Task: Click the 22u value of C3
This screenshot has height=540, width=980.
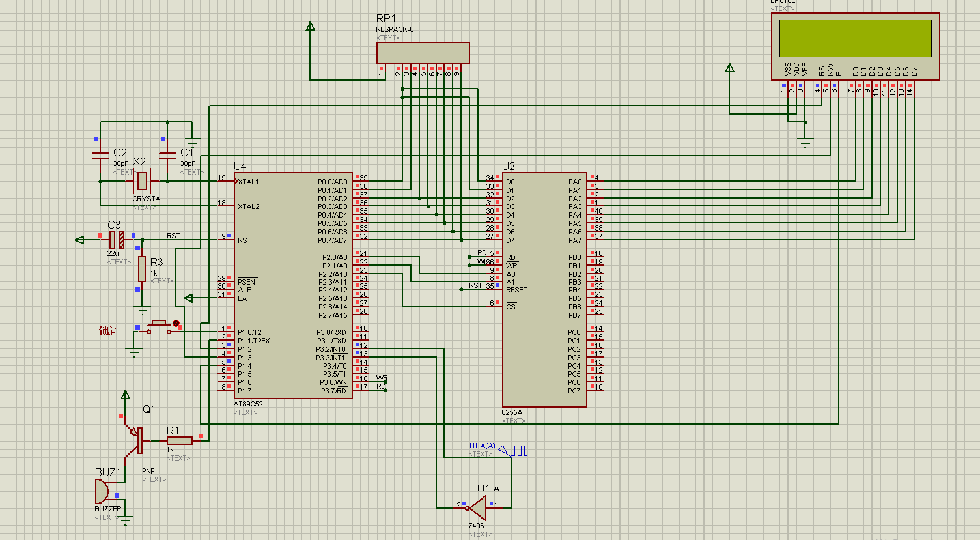Action: tap(113, 253)
